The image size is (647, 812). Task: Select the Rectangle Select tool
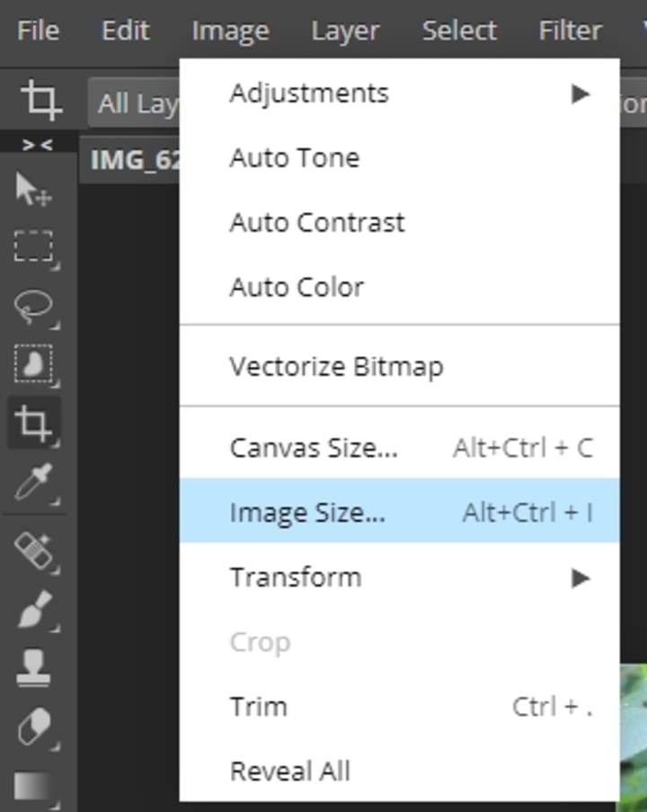(x=34, y=247)
